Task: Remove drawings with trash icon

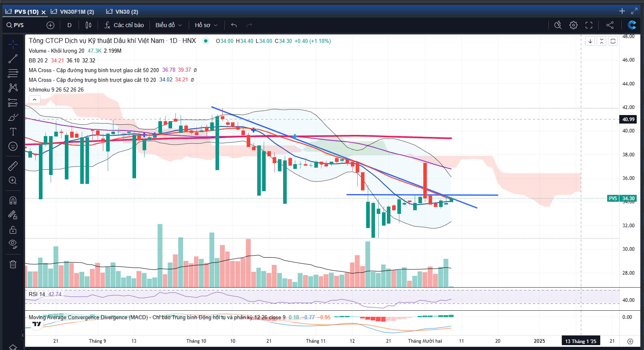Action: pos(13,264)
